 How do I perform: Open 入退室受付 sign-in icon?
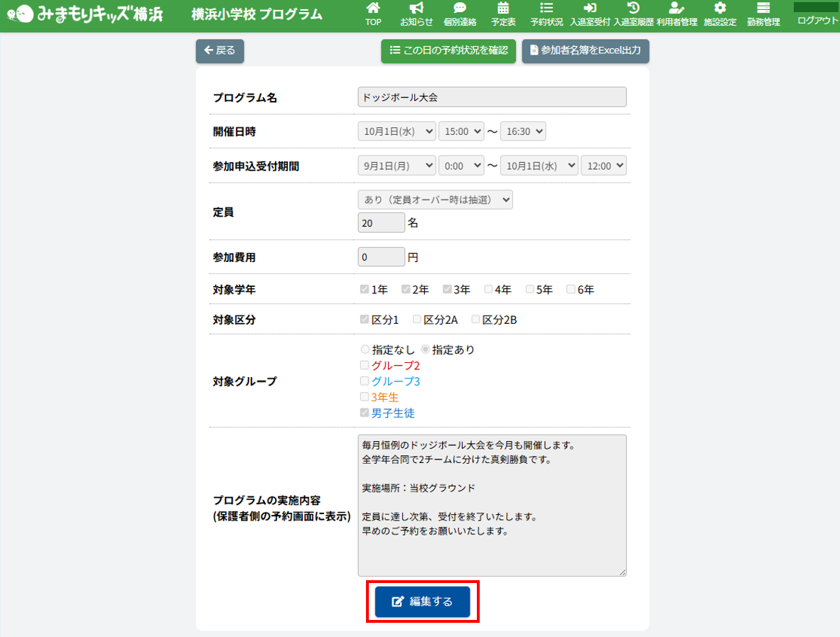click(x=589, y=9)
